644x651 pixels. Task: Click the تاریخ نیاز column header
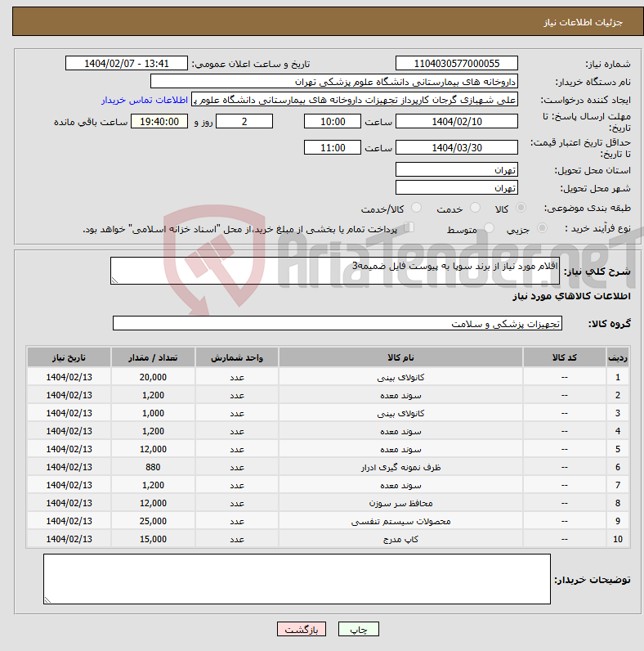(69, 357)
